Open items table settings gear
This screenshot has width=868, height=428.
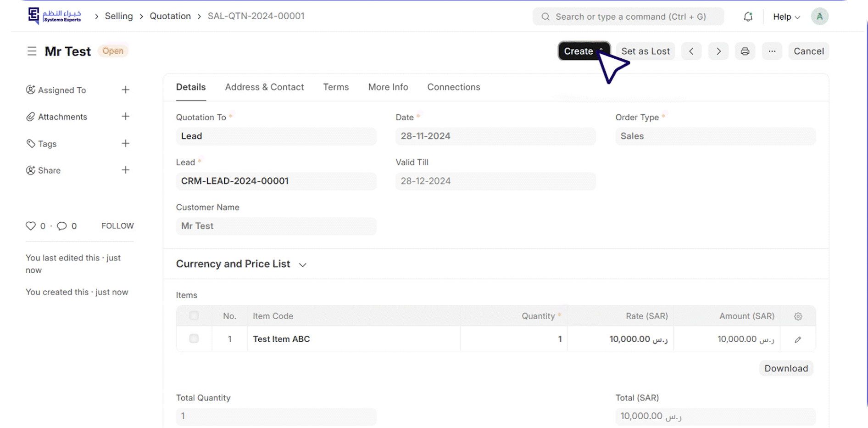[798, 316]
